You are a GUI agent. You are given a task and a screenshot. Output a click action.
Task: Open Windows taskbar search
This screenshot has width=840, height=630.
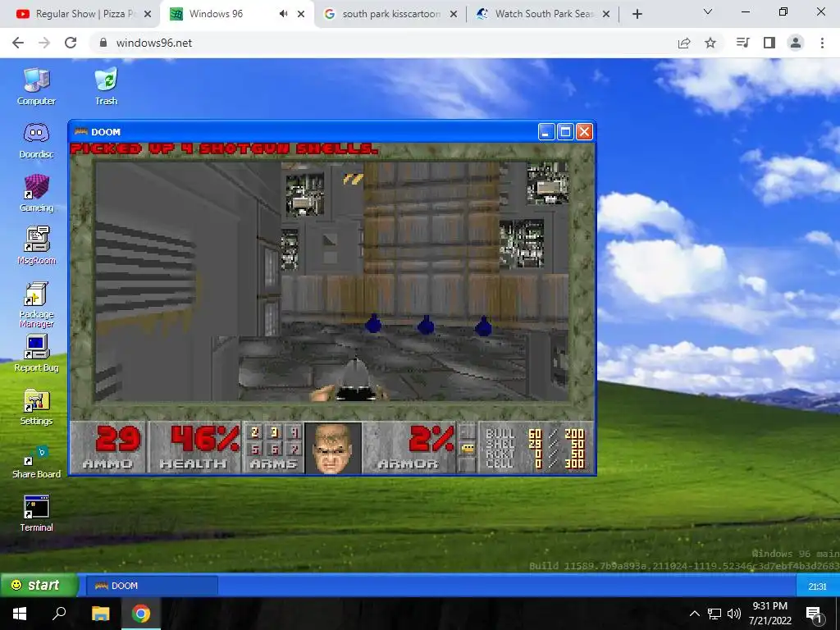click(59, 614)
